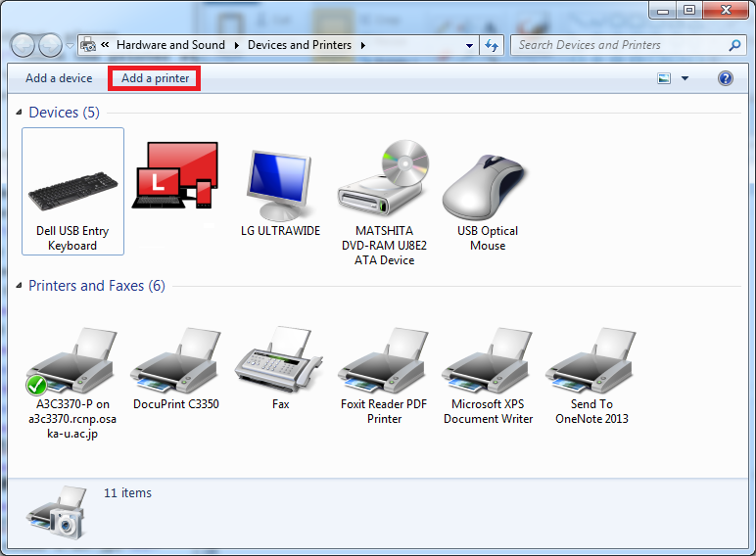Viewport: 756px width, 556px height.
Task: Select the LG ULTRAWIDE monitor icon
Action: pyautogui.click(x=279, y=185)
